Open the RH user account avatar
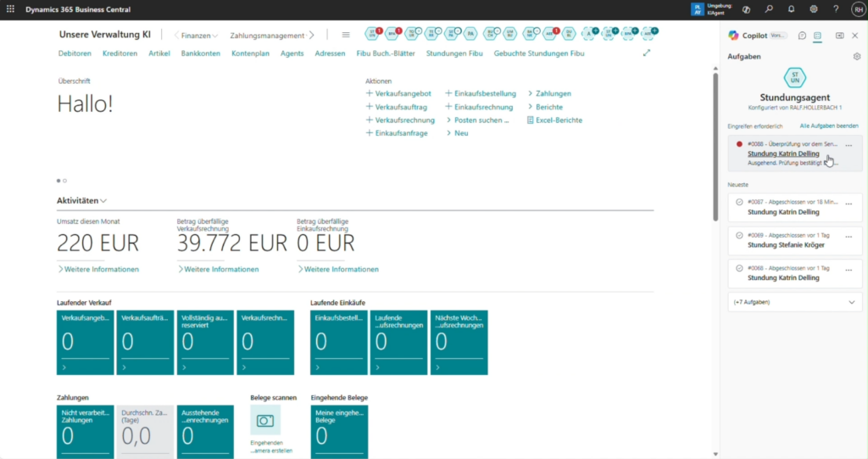Image resolution: width=868 pixels, height=459 pixels. pos(859,8)
